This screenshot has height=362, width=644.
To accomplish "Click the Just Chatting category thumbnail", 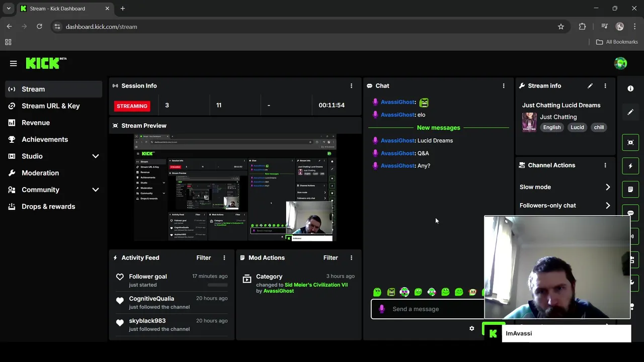I will 529,122.
